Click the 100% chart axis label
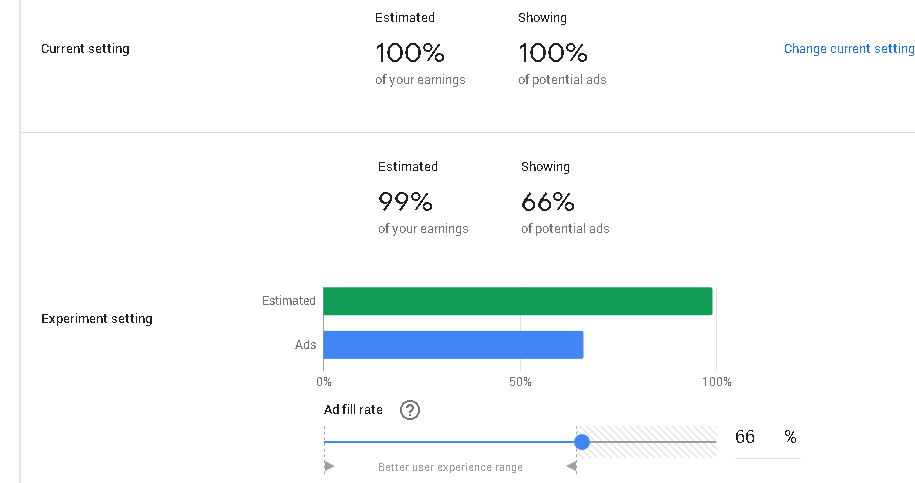The width and height of the screenshot is (915, 483). pyautogui.click(x=717, y=382)
